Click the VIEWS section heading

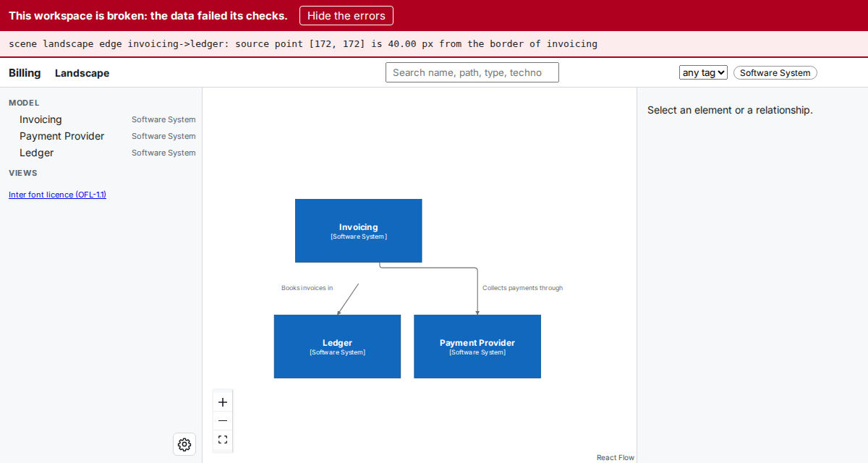click(x=23, y=173)
